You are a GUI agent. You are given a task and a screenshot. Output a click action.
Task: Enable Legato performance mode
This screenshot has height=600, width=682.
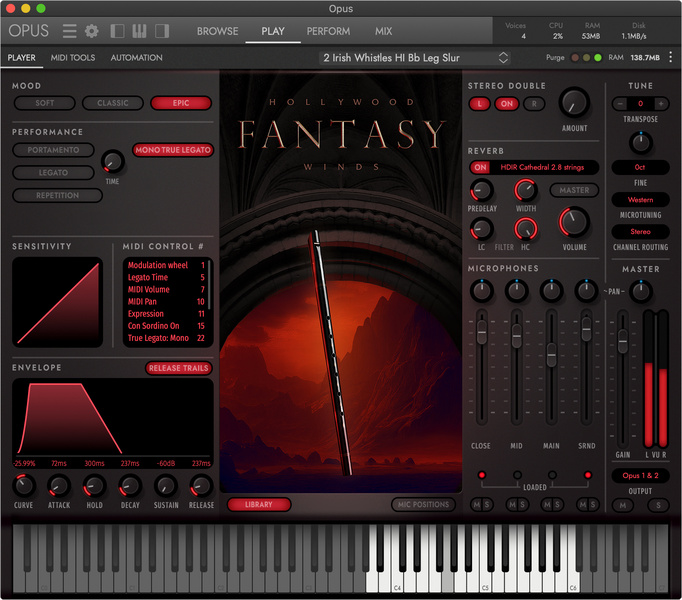(53, 173)
